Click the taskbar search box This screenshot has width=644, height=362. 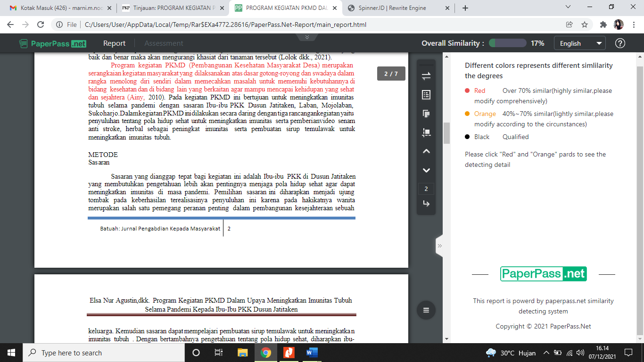(x=104, y=353)
